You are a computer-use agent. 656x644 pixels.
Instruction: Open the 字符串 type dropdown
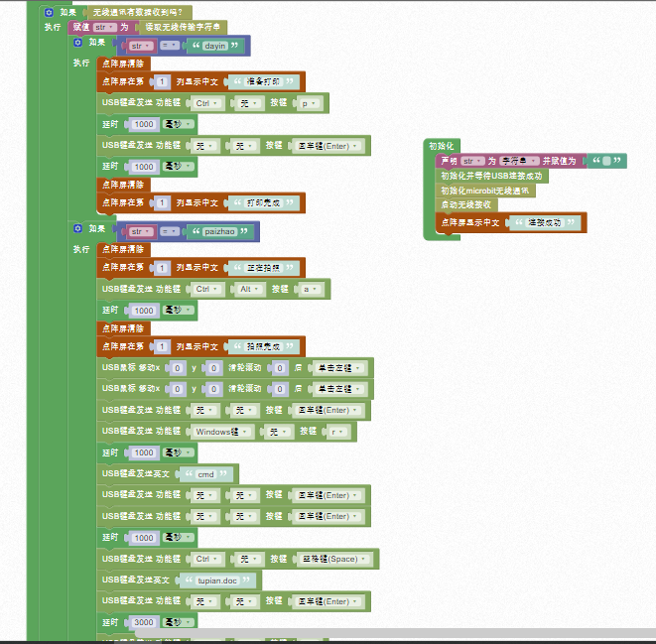[x=519, y=161]
